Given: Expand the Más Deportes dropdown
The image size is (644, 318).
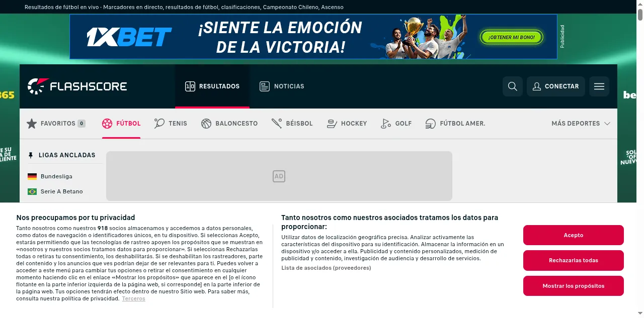Looking at the screenshot, I should click(581, 124).
